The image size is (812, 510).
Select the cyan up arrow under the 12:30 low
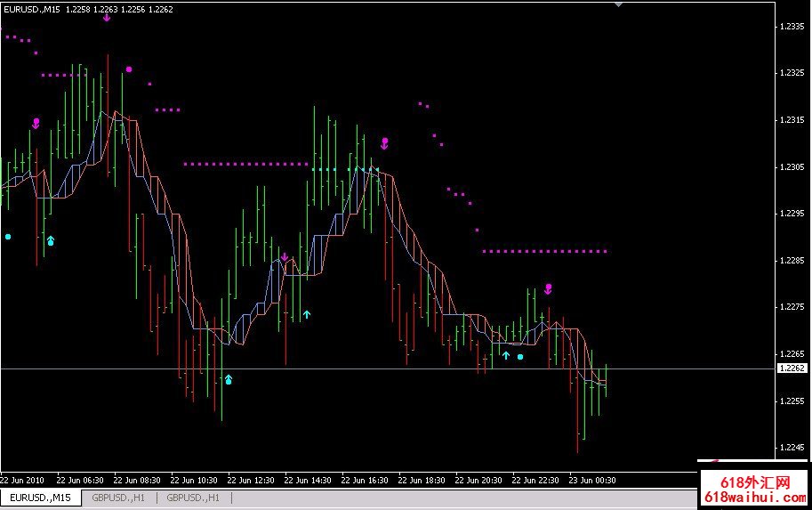(x=229, y=380)
